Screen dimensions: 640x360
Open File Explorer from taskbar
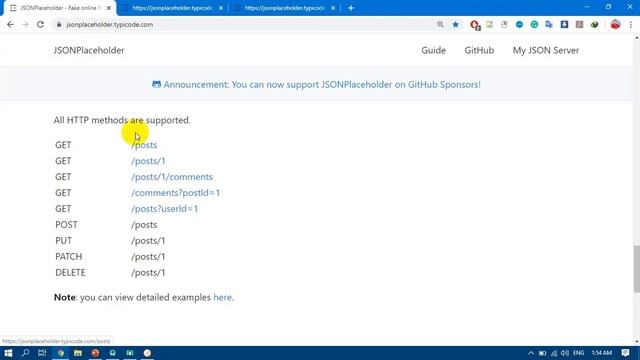click(x=78, y=353)
